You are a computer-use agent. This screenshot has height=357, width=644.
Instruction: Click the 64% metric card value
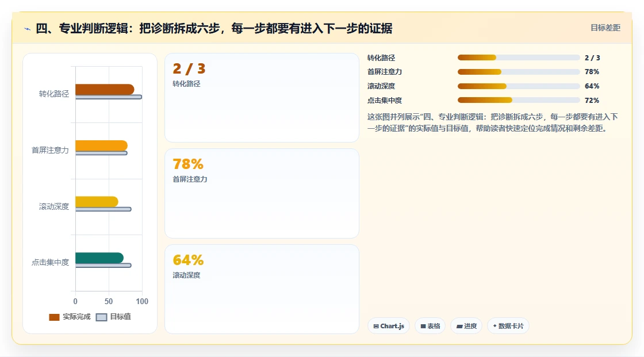tap(188, 260)
